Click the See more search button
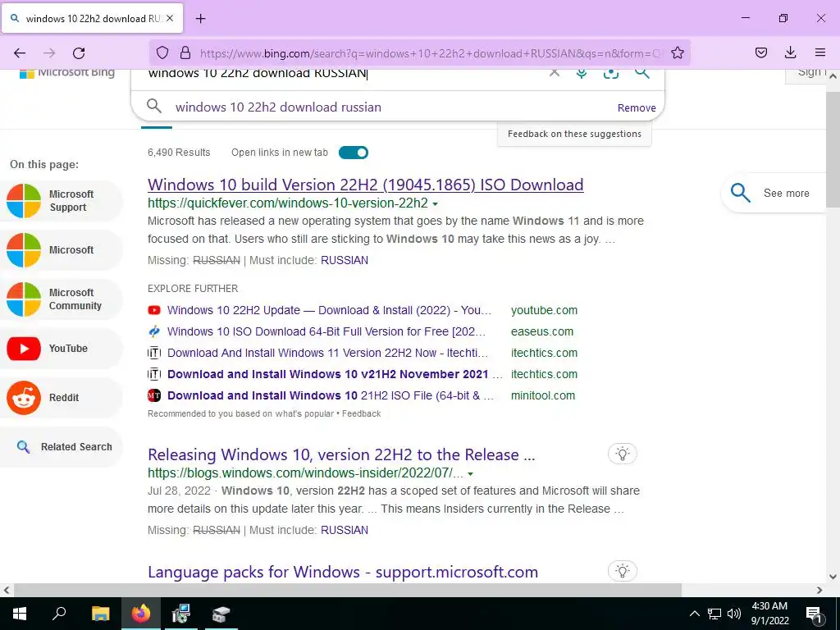840x630 pixels. (774, 193)
